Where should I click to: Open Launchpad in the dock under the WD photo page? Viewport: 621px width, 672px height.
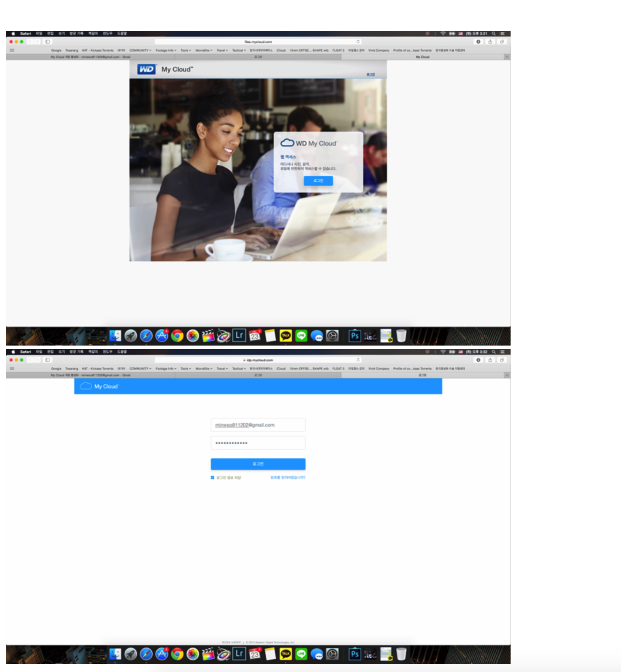[x=131, y=336]
